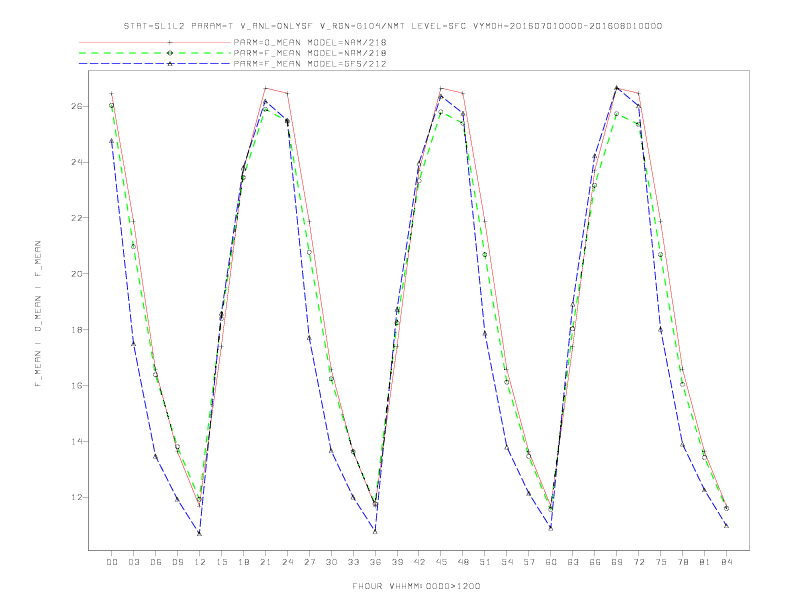Click the y-axis tick label 26
The height and width of the screenshot is (612, 792).
pyautogui.click(x=77, y=107)
